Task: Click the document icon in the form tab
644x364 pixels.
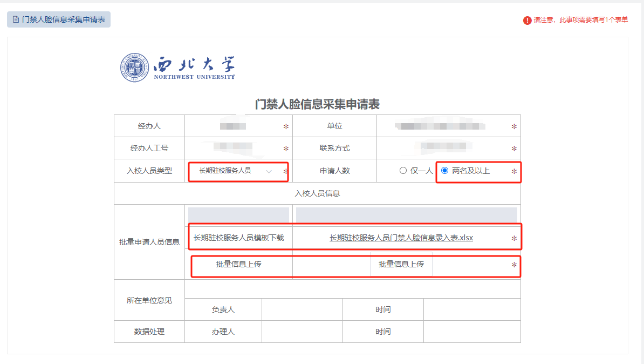Action: click(x=16, y=19)
